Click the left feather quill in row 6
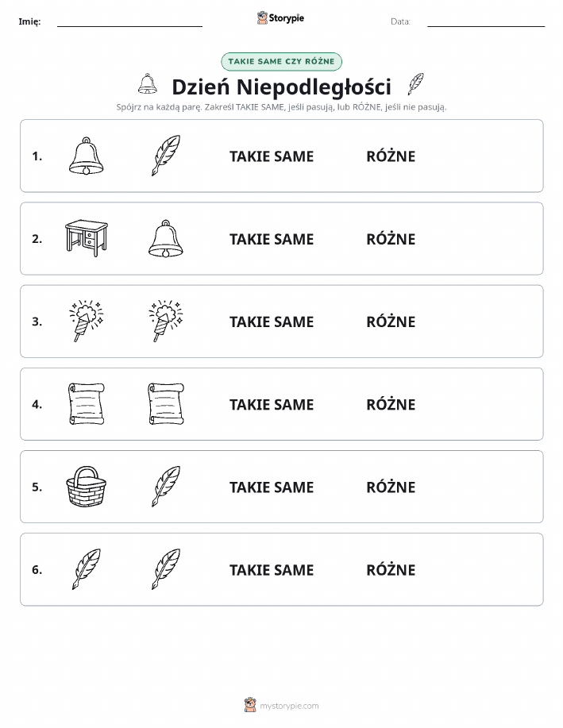The width and height of the screenshot is (563, 728). (x=87, y=568)
